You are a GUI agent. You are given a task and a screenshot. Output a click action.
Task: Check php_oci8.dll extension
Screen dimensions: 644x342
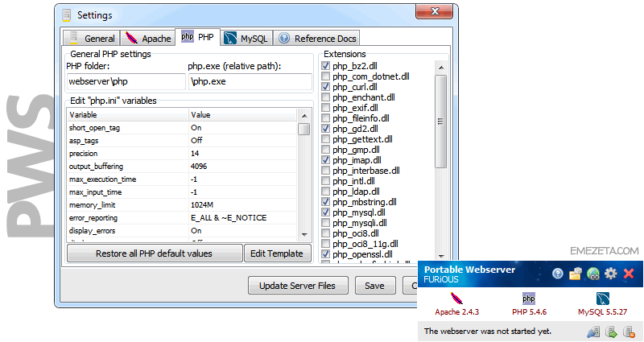pyautogui.click(x=326, y=233)
